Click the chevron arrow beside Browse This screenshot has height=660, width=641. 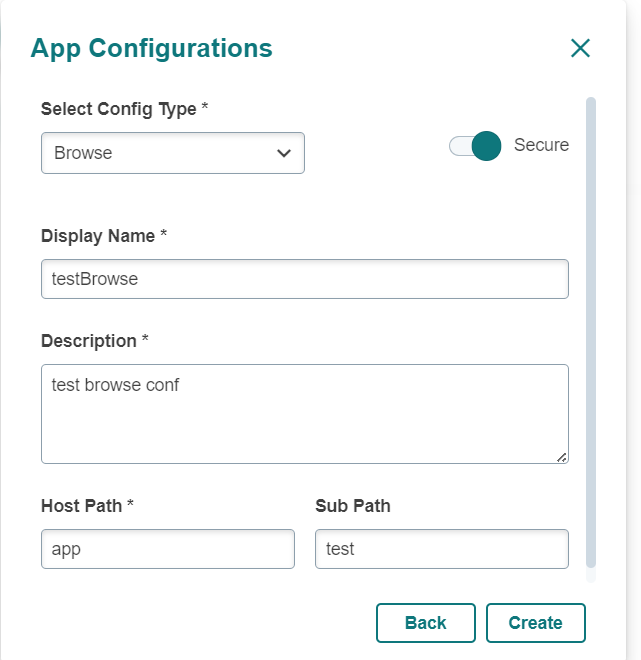[x=284, y=153]
